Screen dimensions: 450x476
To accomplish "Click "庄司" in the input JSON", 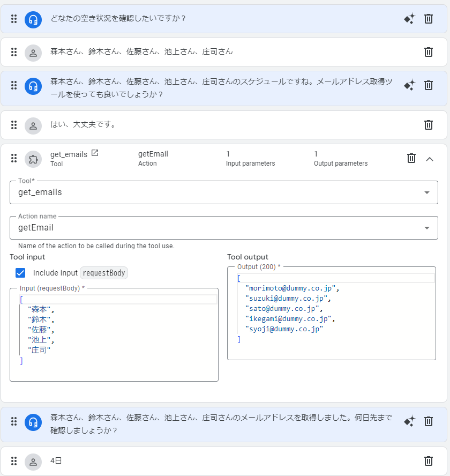I will 39,350.
